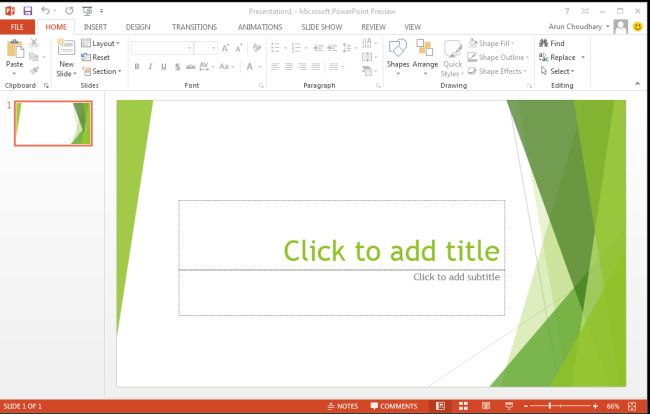The image size is (650, 414).
Task: Toggle Underline formatting
Action: 164,67
